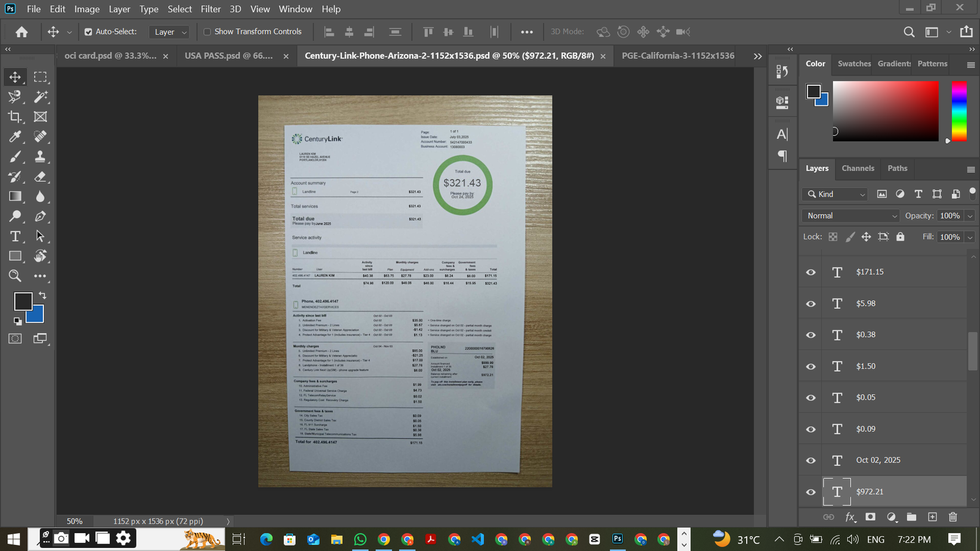Select the Pen tool

(x=40, y=216)
